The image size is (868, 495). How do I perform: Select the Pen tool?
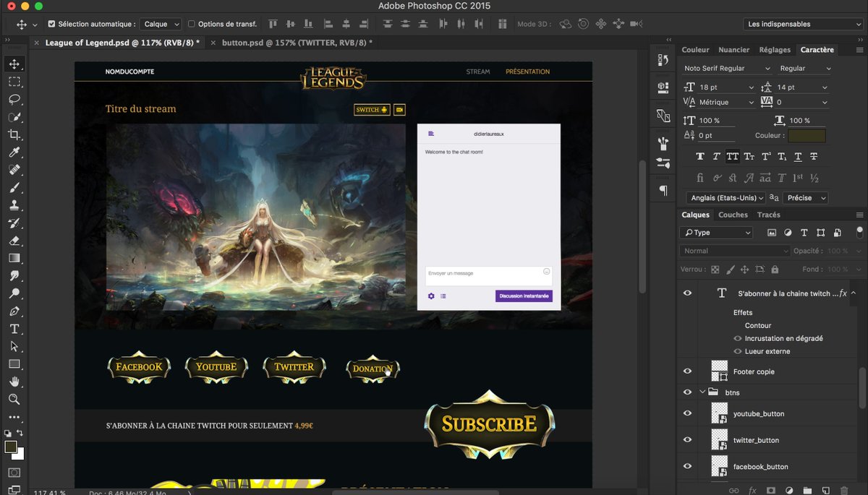[x=14, y=311]
